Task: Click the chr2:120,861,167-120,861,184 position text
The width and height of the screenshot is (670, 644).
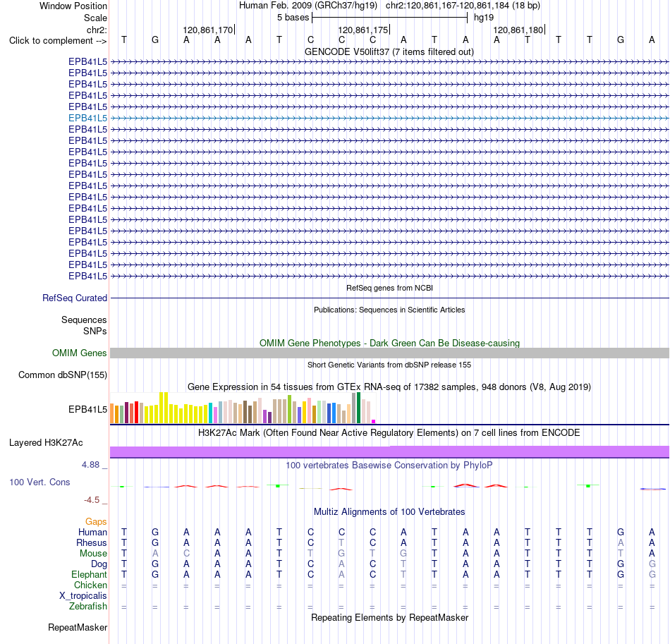Action: point(463,6)
